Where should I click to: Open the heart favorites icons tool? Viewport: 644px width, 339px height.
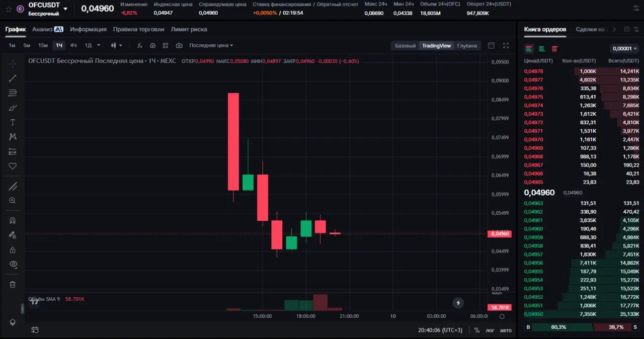13,166
